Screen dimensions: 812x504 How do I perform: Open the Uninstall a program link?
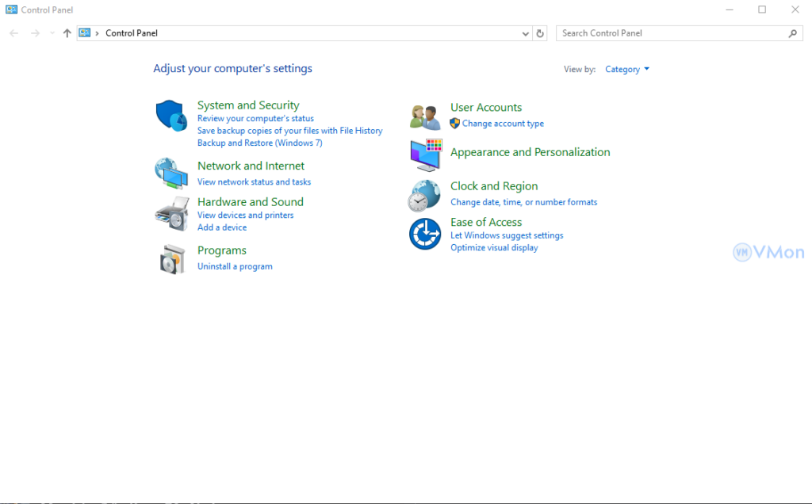coord(235,266)
